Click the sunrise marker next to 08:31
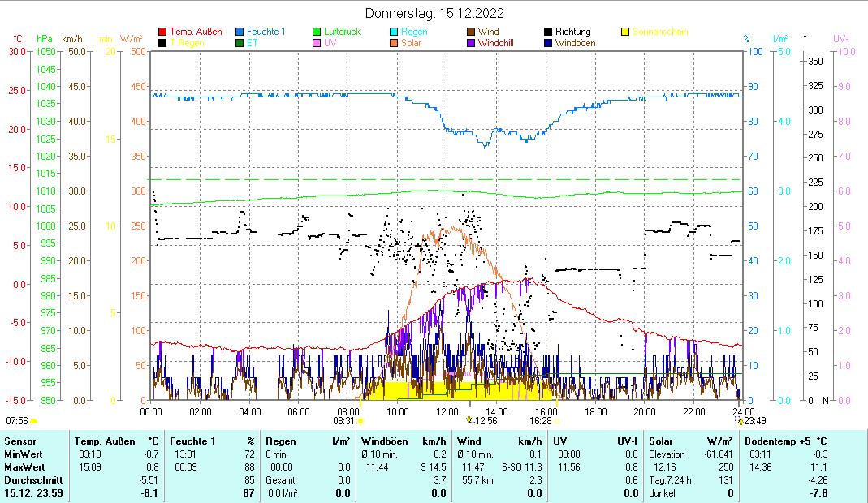The height and width of the screenshot is (503, 868). (x=361, y=421)
